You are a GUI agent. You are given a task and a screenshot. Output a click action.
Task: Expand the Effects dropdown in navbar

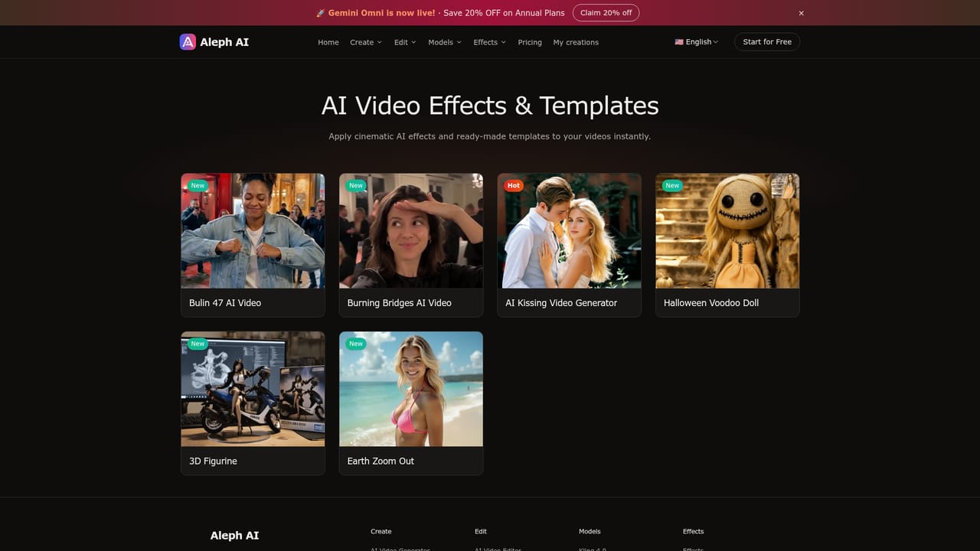489,42
